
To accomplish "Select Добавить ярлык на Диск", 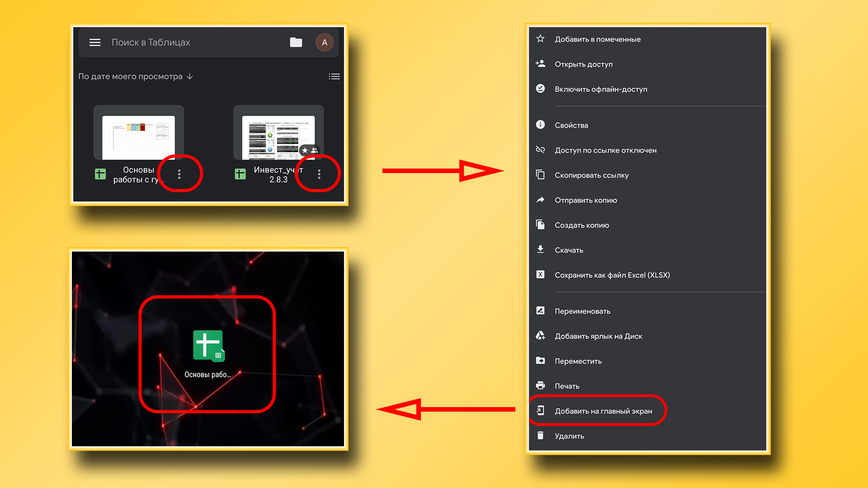I will [x=647, y=336].
